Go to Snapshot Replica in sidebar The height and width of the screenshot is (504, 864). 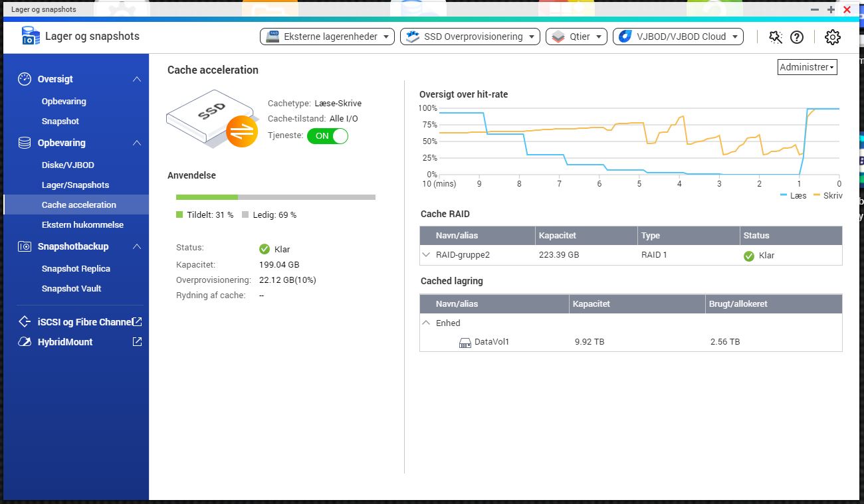[76, 269]
